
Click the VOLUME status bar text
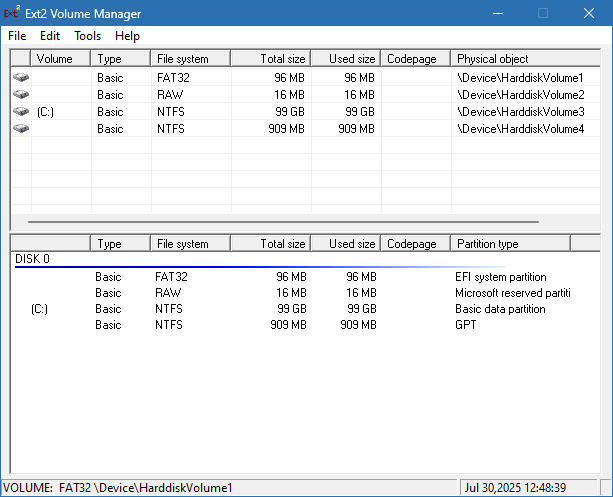[x=118, y=488]
